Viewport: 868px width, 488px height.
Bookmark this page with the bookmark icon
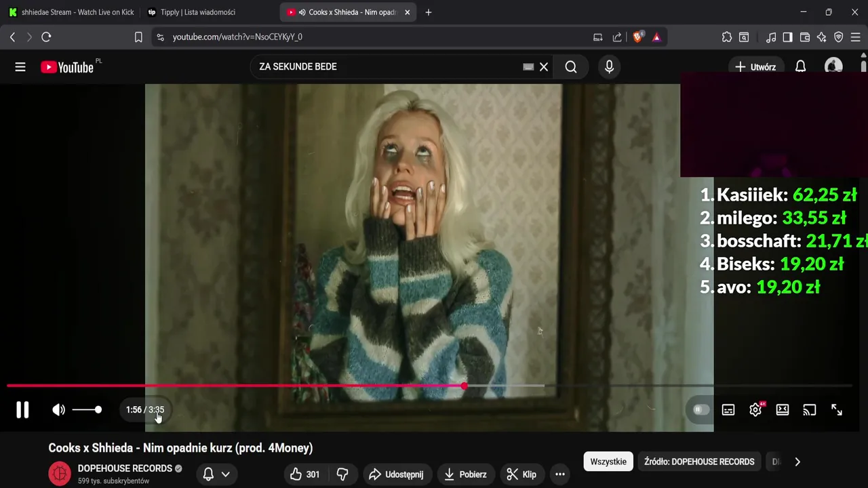click(x=138, y=37)
